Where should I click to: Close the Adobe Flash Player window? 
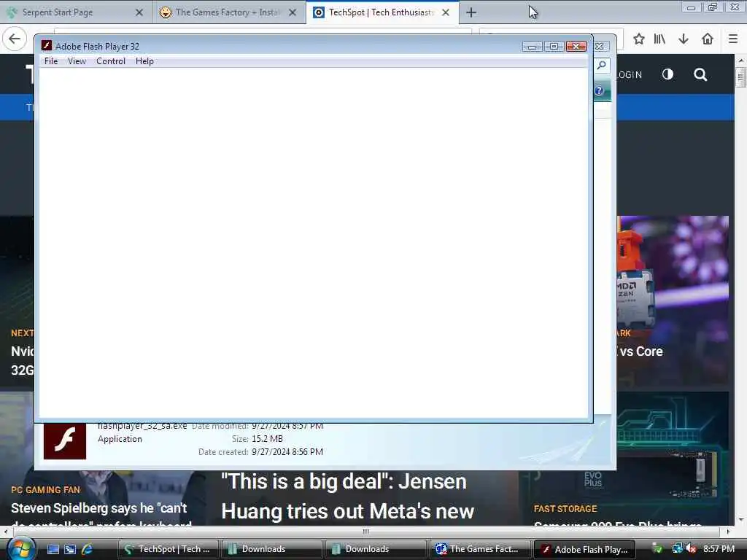tap(576, 46)
